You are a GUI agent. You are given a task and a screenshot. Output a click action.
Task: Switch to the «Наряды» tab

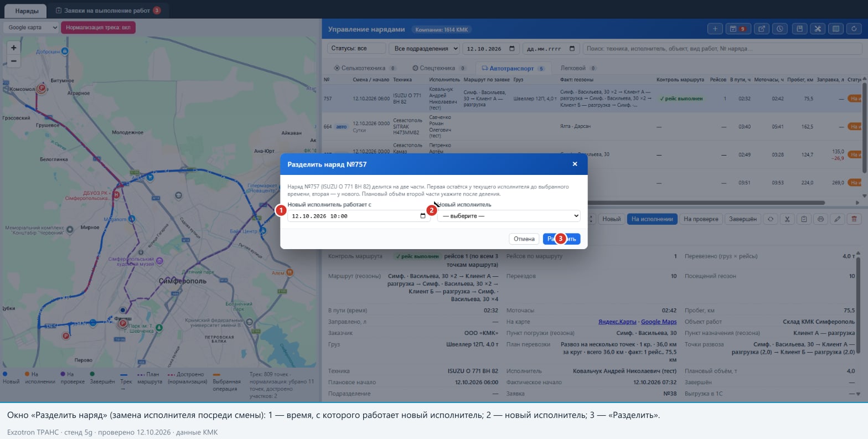click(x=27, y=11)
